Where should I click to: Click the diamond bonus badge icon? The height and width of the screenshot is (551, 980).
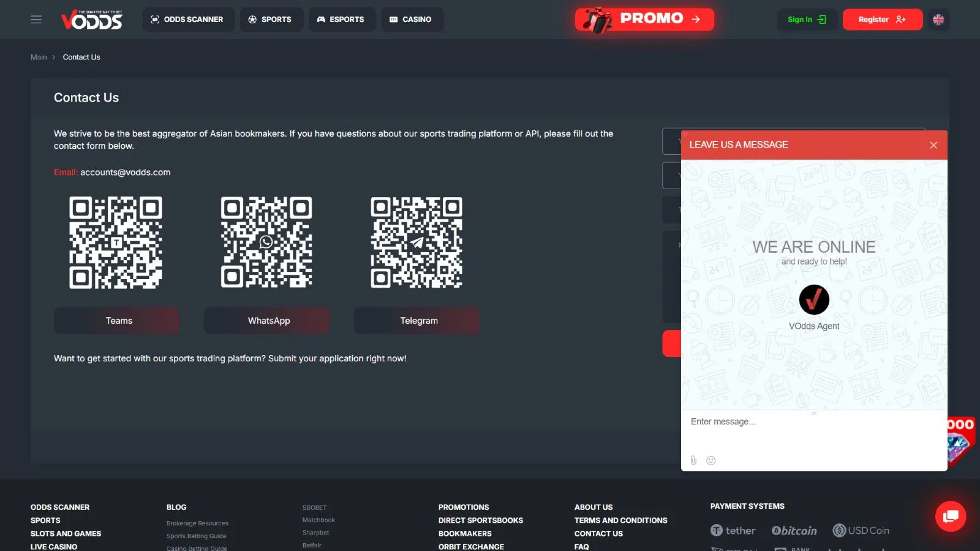[x=961, y=441]
